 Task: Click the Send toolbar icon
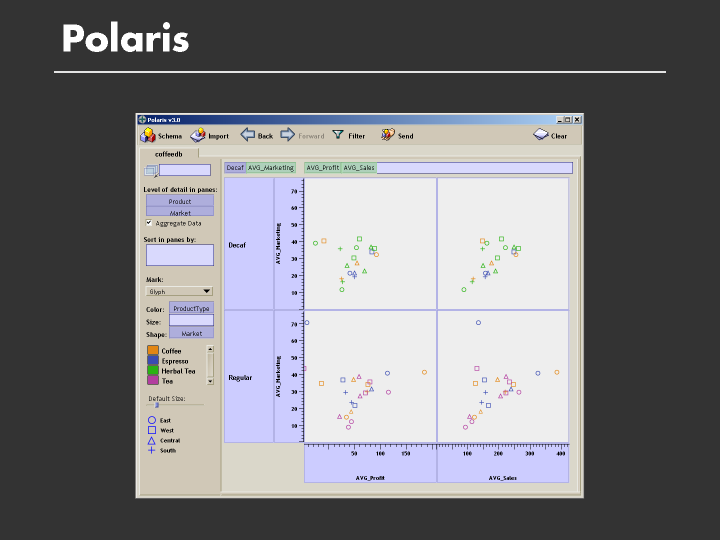387,135
